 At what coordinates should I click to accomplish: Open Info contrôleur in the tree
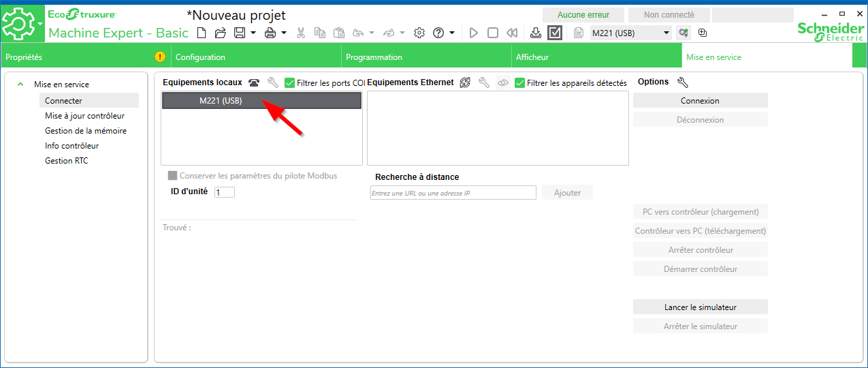(x=71, y=146)
